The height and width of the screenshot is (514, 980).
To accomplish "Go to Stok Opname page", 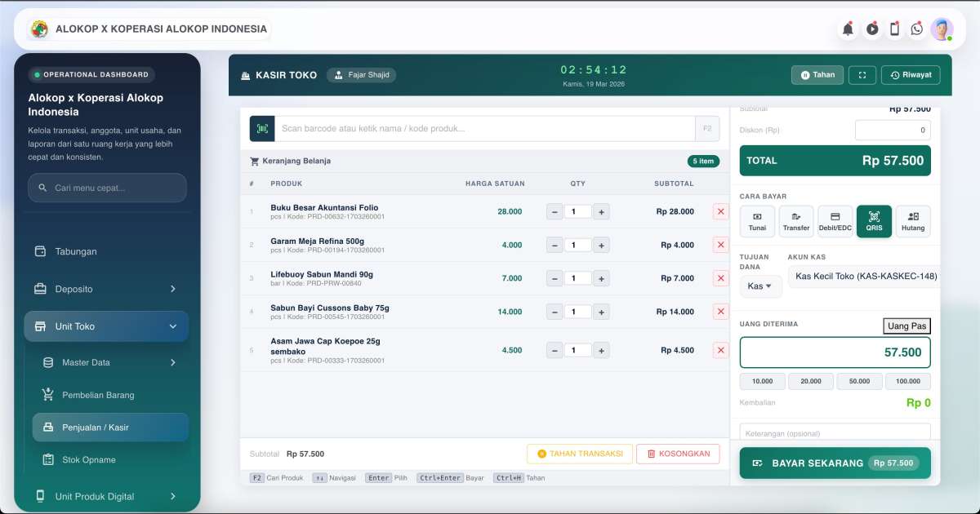I will click(89, 459).
